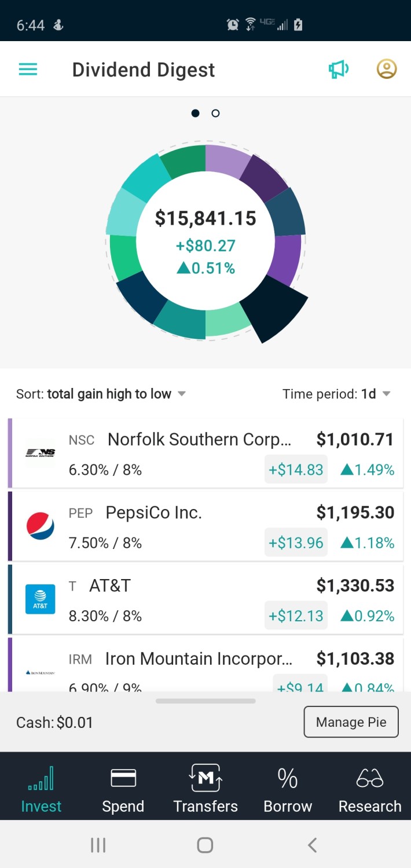This screenshot has height=868, width=411.
Task: Open Transfers in bottom navigation
Action: 205,789
